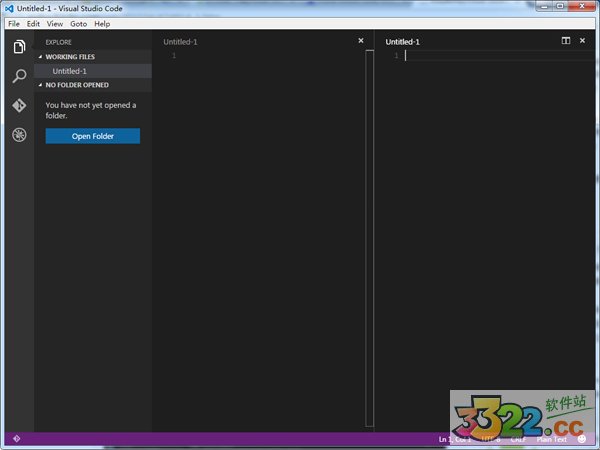
Task: Close the left Untitled-1 editor
Action: [x=360, y=41]
